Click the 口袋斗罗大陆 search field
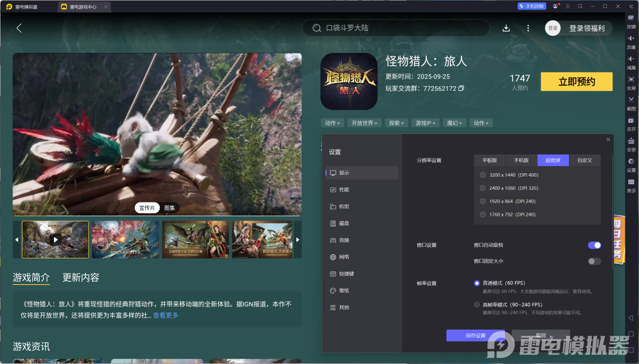 pos(396,28)
